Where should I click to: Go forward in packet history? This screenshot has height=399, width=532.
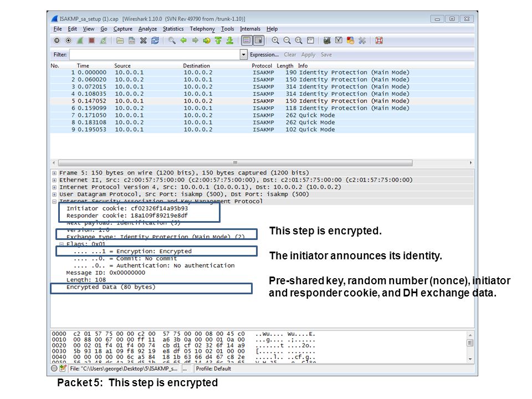pos(195,40)
